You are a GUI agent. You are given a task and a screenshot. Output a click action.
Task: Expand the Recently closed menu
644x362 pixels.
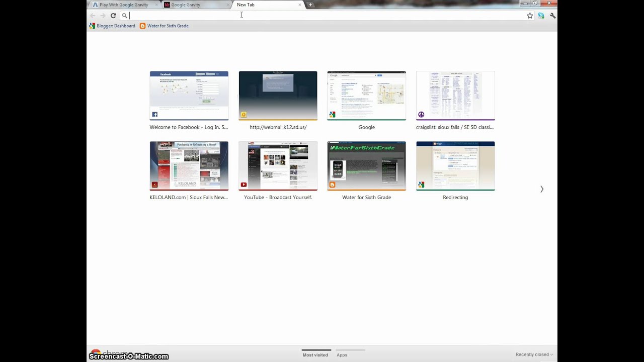pos(534,354)
